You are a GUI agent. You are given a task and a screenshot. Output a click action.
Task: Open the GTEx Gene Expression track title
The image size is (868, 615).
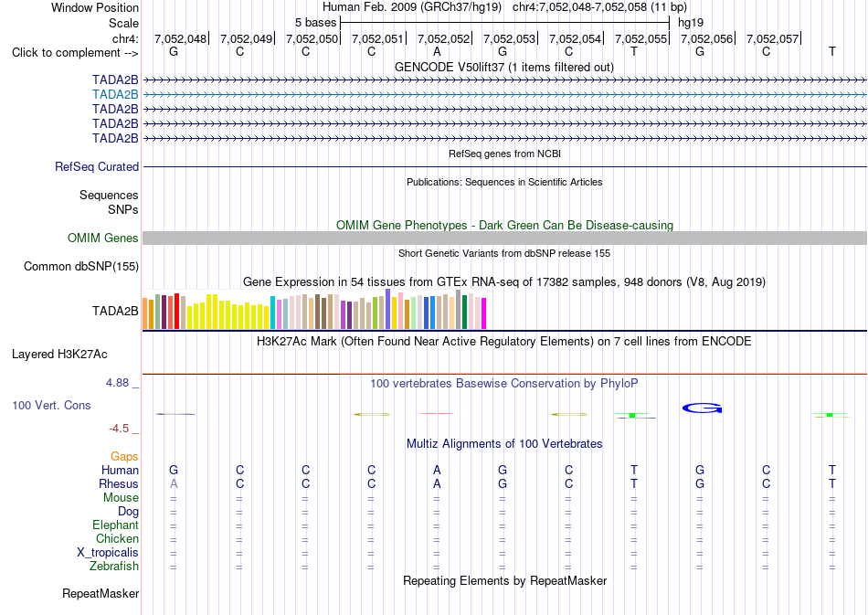pos(504,281)
